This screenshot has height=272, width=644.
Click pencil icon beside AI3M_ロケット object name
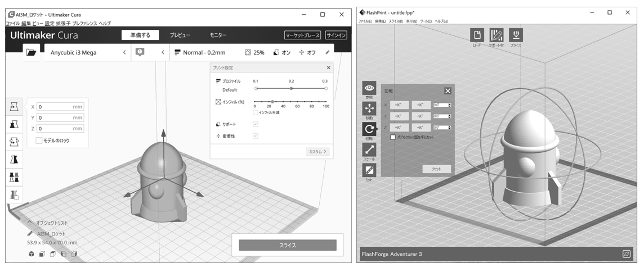[30, 234]
